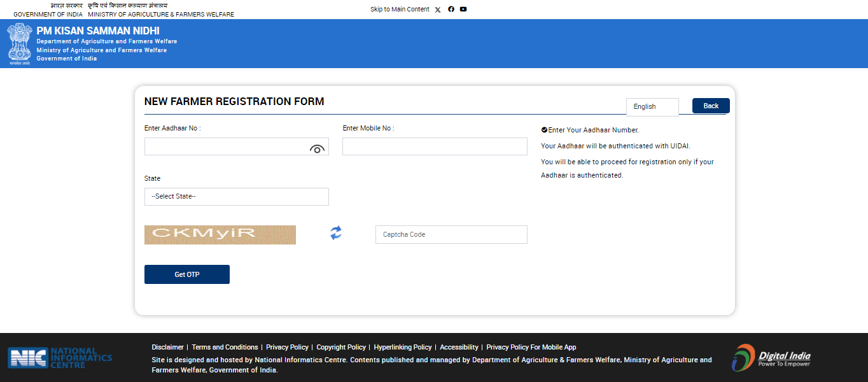Click the Enter Mobile No field
This screenshot has width=868, height=382.
435,146
